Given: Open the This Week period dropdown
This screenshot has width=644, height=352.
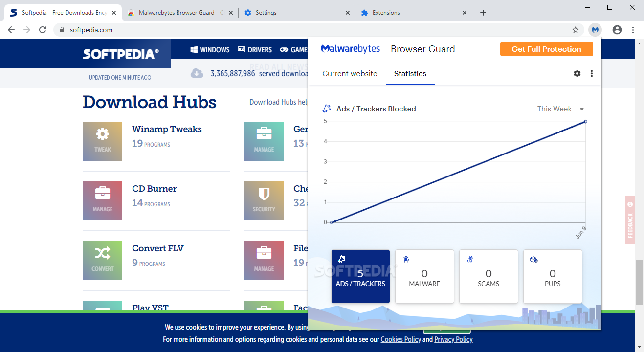Looking at the screenshot, I should pos(560,109).
